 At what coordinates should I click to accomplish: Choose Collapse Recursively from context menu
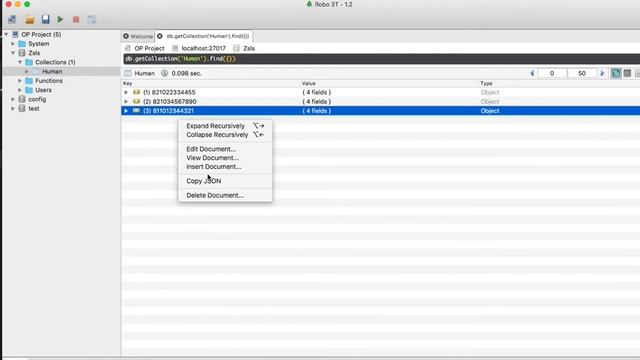tap(225, 135)
